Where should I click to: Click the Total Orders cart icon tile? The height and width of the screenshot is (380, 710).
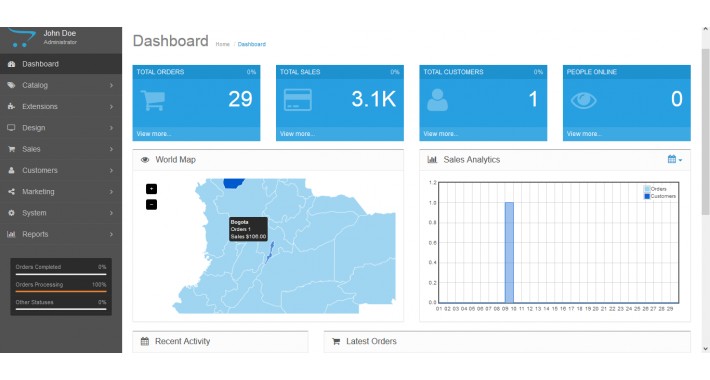click(153, 101)
